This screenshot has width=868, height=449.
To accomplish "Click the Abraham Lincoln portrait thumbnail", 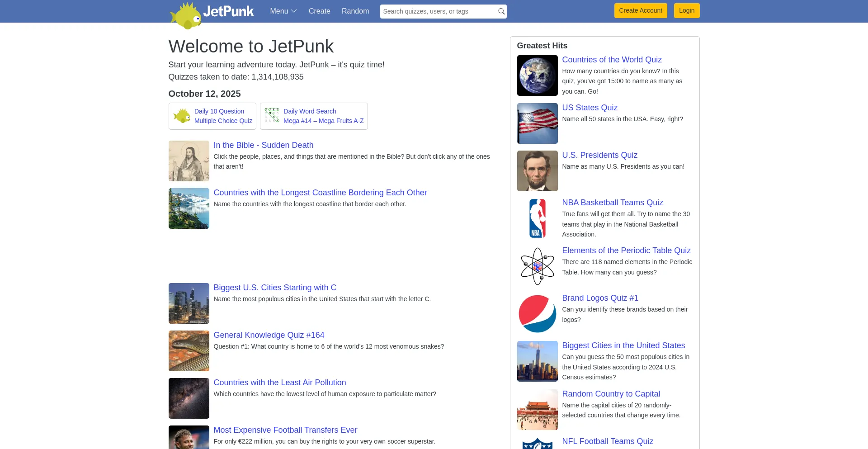I will pyautogui.click(x=537, y=171).
